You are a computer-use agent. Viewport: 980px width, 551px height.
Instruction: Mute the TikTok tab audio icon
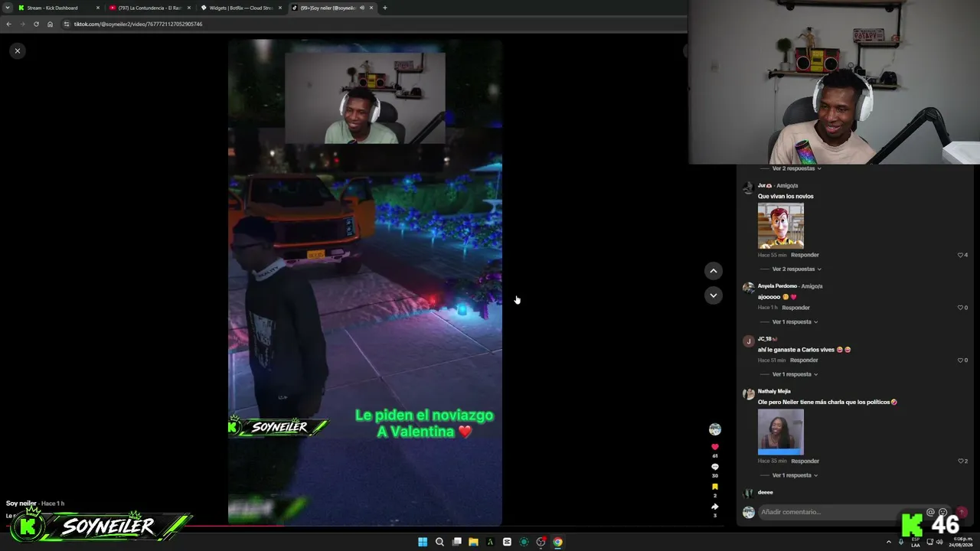(361, 8)
